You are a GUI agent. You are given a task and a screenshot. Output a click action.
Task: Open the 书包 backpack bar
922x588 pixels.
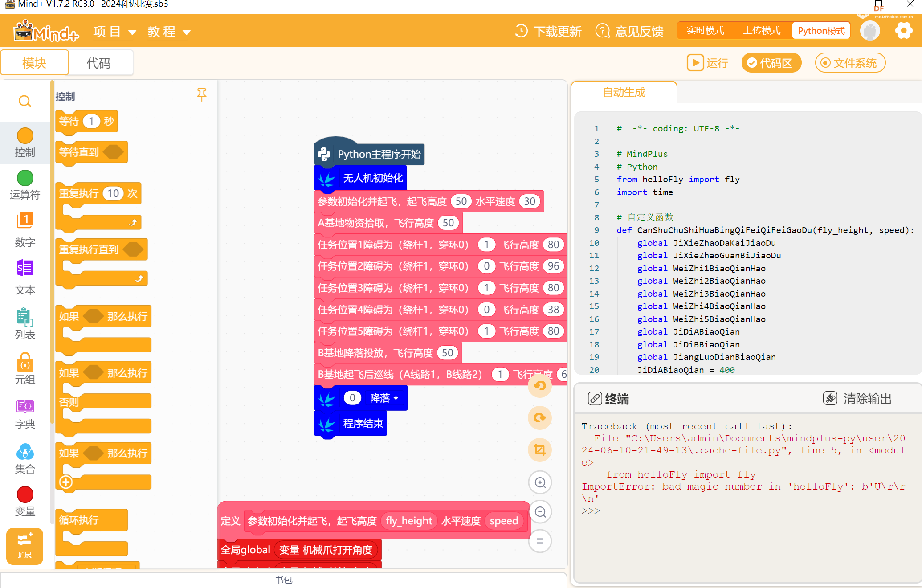click(x=283, y=580)
